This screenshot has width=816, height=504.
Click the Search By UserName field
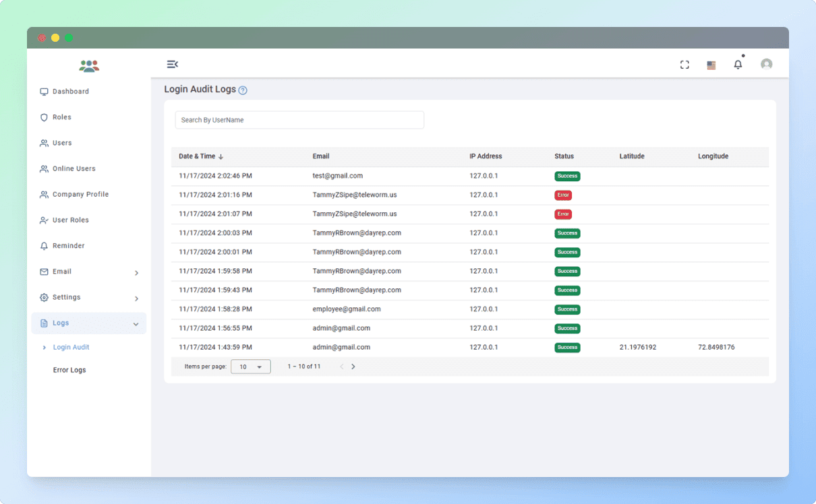click(299, 120)
